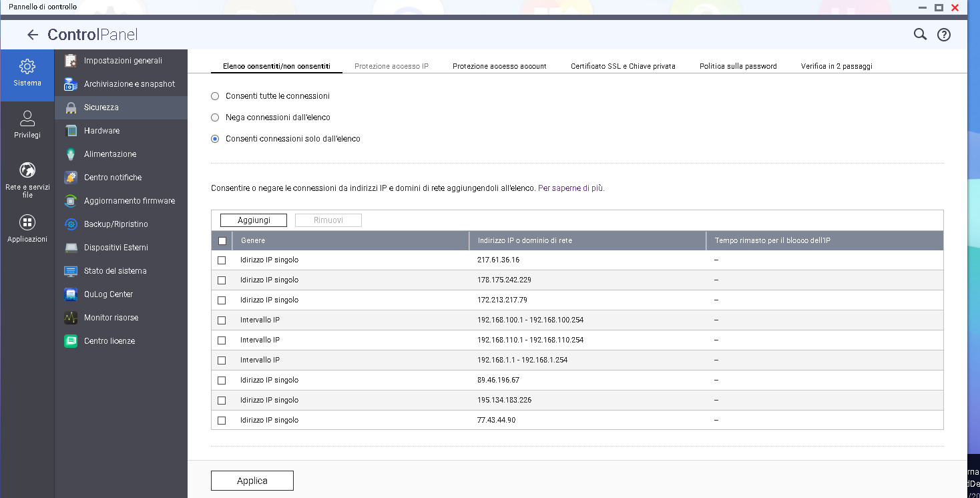980x498 pixels.
Task: Click the Dispositivi Esterni drive icon
Action: coord(71,248)
